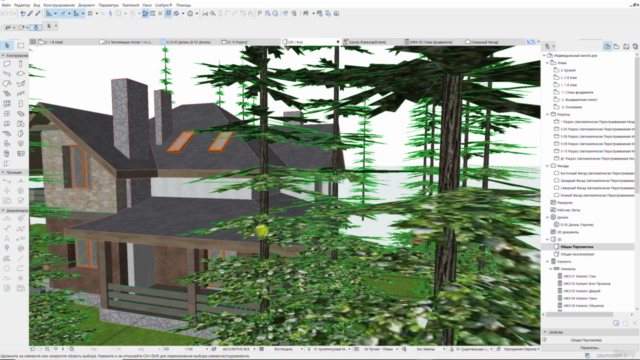Open the Помощь menu
This screenshot has width=640, height=360.
point(183,5)
